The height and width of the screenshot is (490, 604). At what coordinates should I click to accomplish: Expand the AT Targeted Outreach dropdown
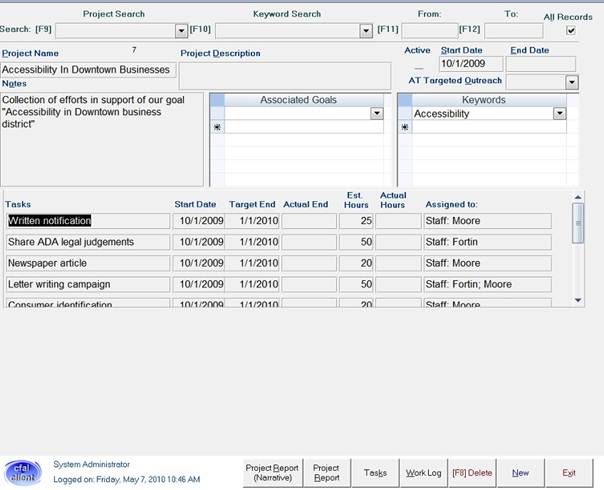pos(572,82)
